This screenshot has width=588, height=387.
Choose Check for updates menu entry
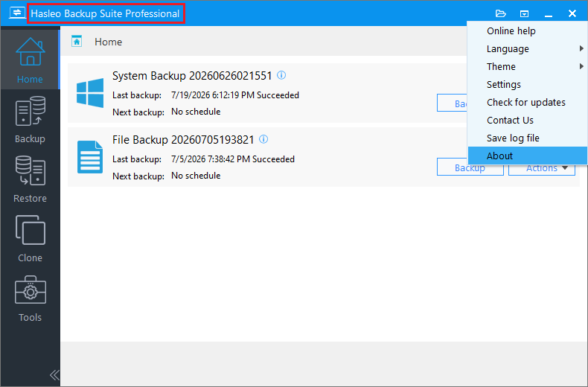527,103
